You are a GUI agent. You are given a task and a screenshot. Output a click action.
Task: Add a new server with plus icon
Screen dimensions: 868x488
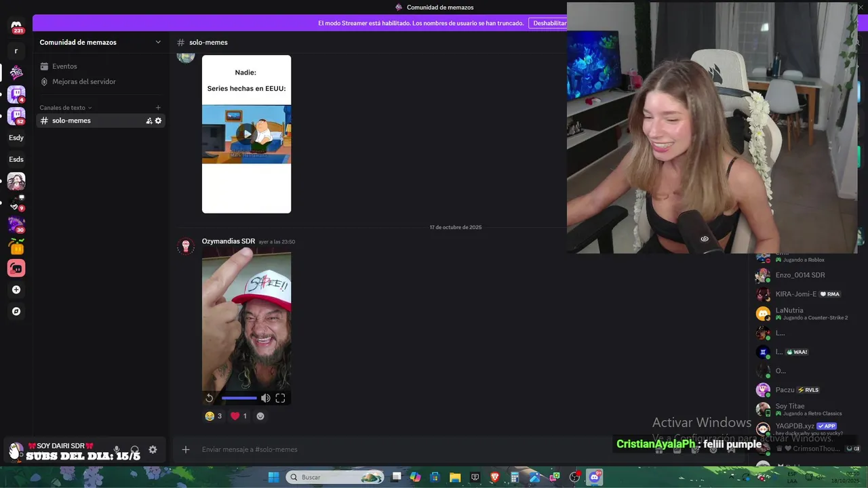click(x=16, y=290)
